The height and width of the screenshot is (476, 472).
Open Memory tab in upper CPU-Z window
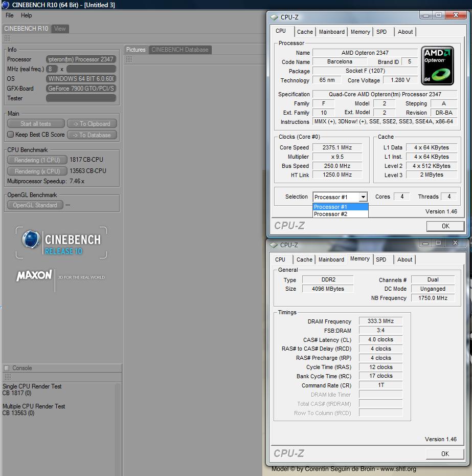coord(360,32)
